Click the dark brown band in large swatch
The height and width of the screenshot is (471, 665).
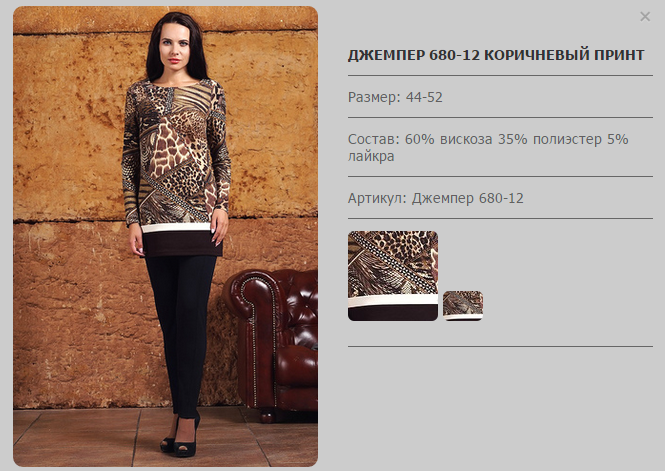[x=393, y=313]
